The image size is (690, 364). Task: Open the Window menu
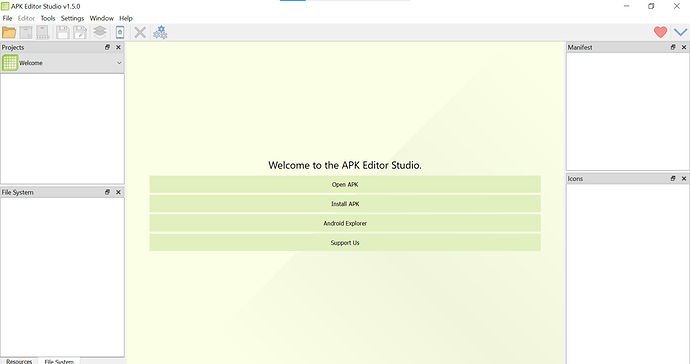click(102, 18)
